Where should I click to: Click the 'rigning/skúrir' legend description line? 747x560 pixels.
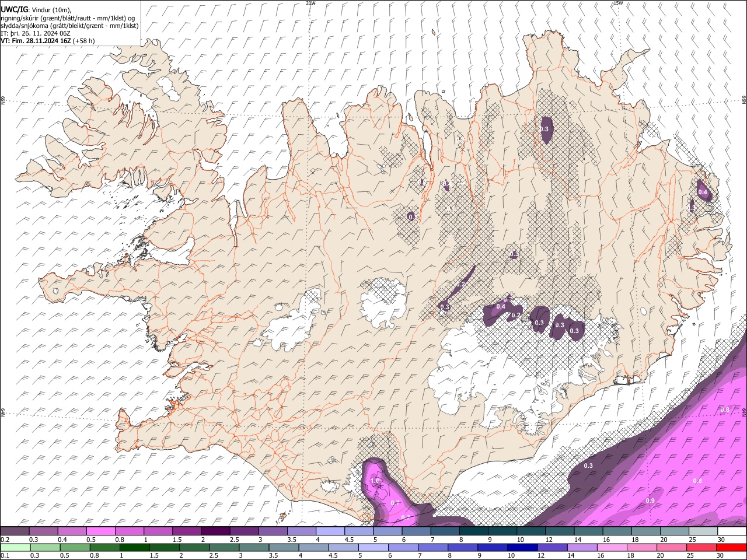68,18
